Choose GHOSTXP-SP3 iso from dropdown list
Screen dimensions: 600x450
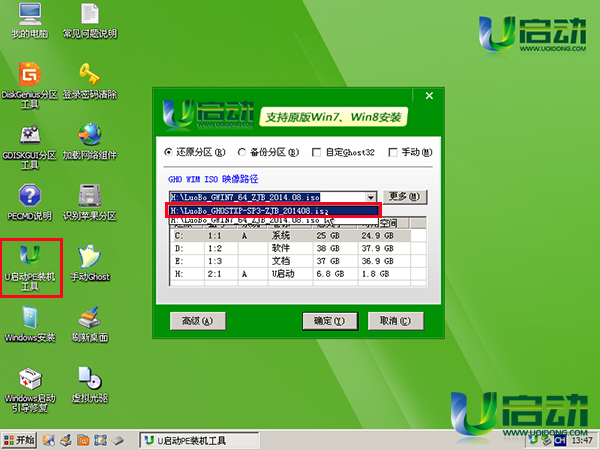[273, 211]
